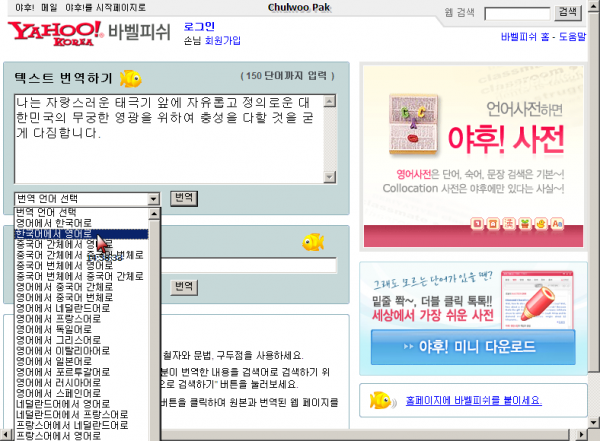Select 영어에서 한국어로 from the language list
Image resolution: width=600 pixels, height=441 pixels.
82,223
